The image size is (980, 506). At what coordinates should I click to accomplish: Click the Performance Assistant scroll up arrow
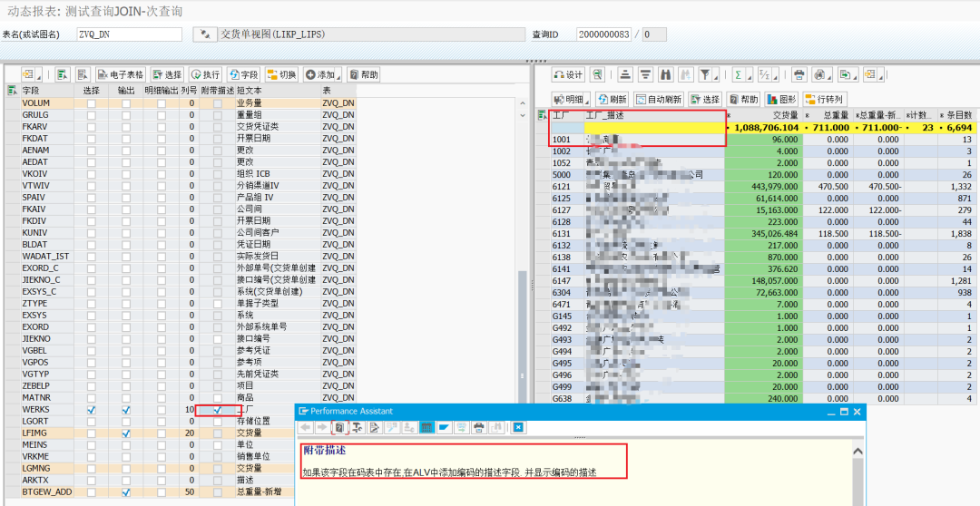coord(858,451)
